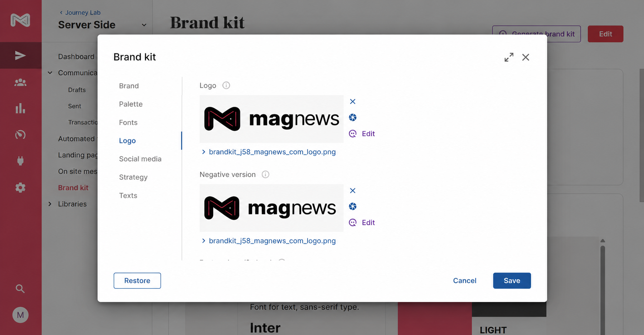The height and width of the screenshot is (335, 644).
Task: Click the main magnews logo thumbnail
Action: coord(271,119)
